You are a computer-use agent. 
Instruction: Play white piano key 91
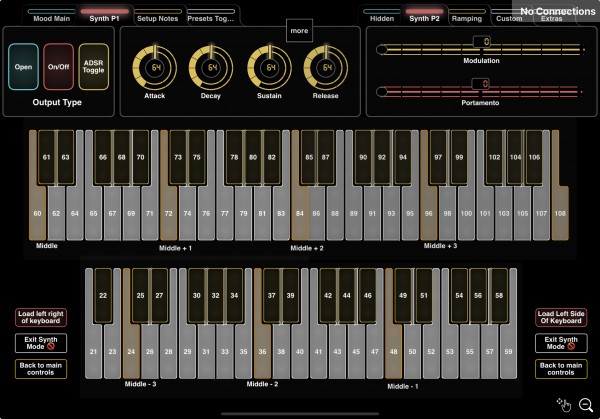tap(372, 213)
